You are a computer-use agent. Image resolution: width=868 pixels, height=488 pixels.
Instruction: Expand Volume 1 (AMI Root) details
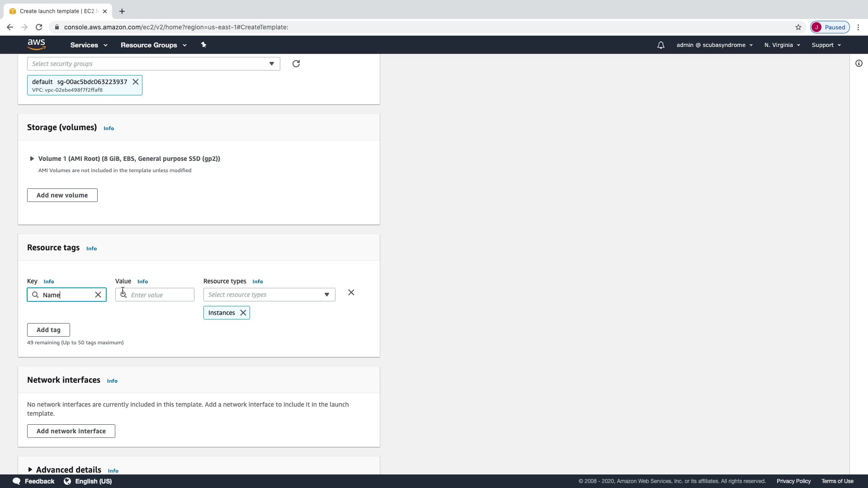pos(32,159)
